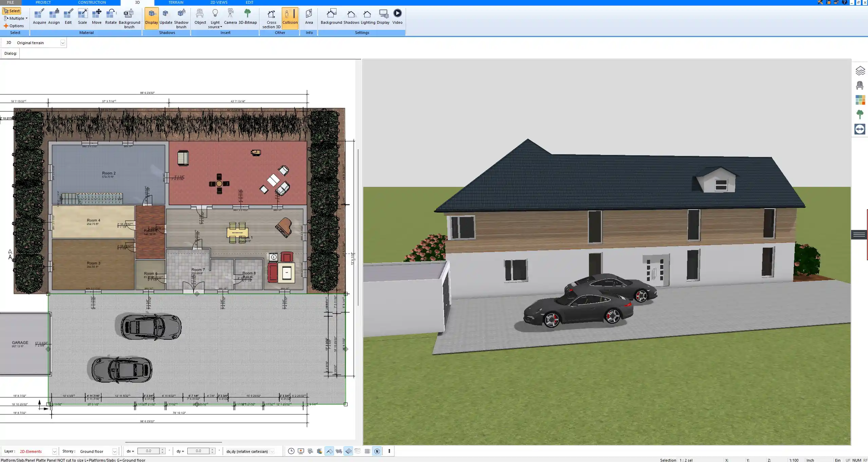Toggle the Shadows Display button
Image resolution: width=868 pixels, height=462 pixels.
(x=151, y=18)
